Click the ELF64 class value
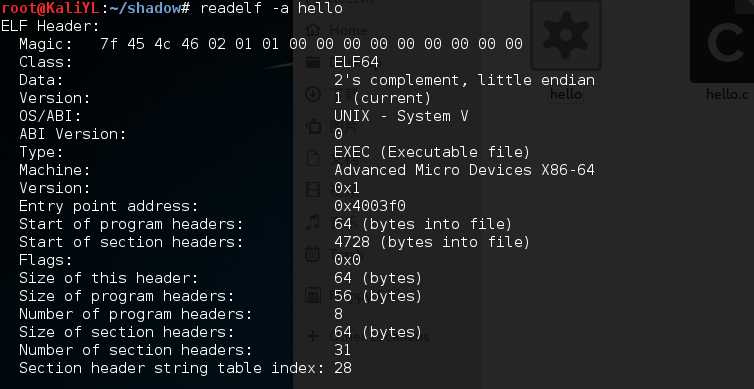The image size is (754, 389). click(356, 62)
